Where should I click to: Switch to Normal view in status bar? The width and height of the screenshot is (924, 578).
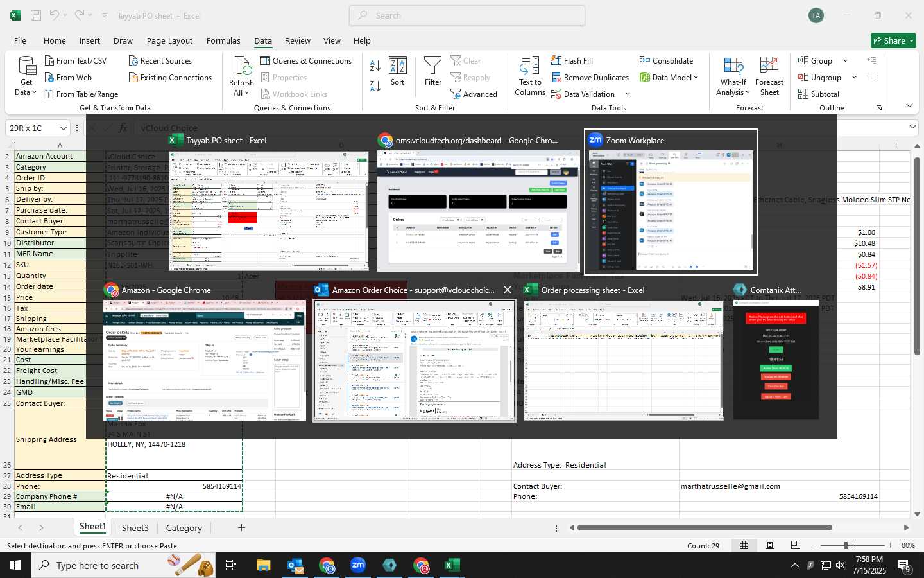(744, 545)
